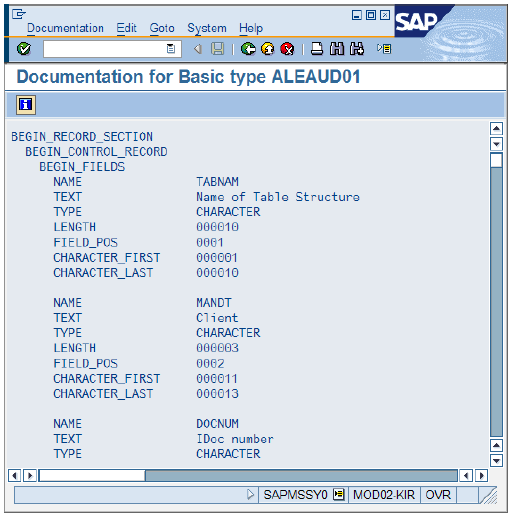514x517 pixels.
Task: Click the DOCNUM field name value
Action: point(217,424)
